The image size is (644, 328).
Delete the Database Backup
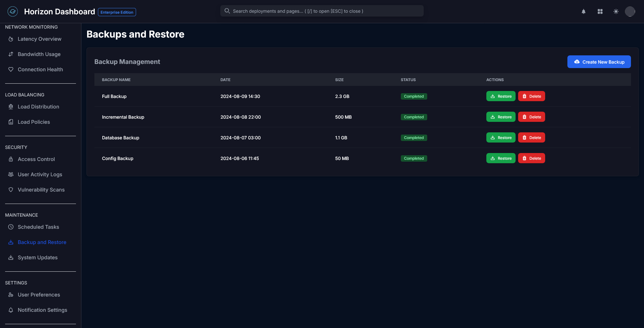(x=531, y=137)
